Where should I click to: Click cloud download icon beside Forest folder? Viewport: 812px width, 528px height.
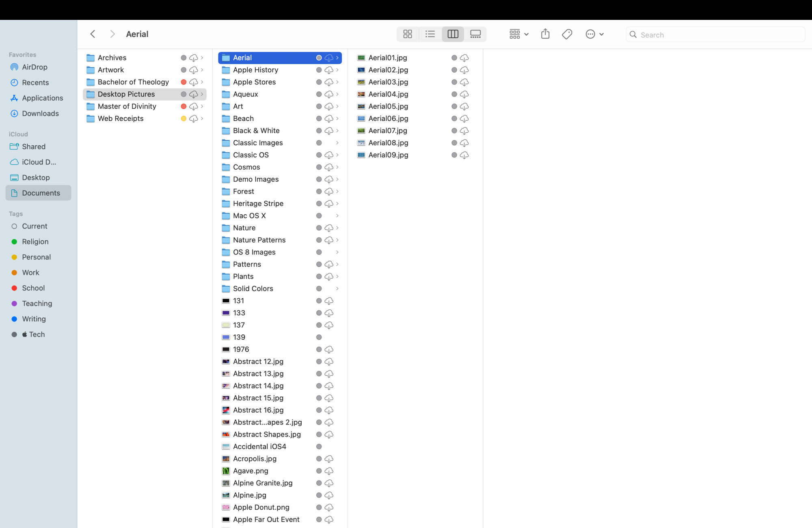tap(329, 192)
